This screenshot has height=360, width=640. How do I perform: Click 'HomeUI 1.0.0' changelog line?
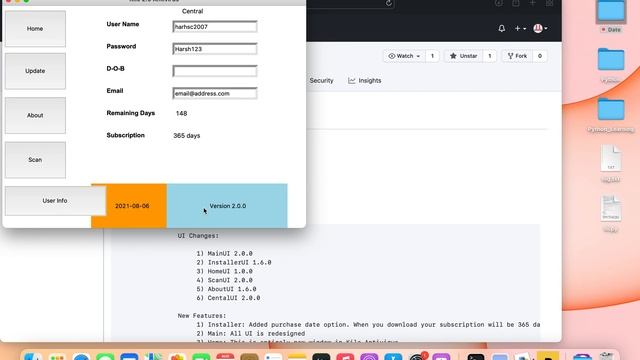(x=224, y=271)
